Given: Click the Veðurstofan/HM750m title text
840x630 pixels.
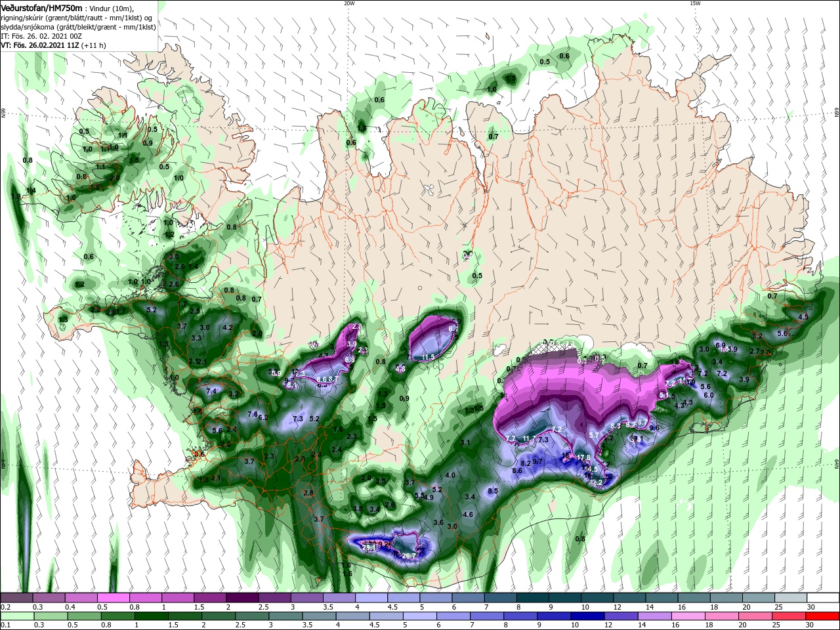Looking at the screenshot, I should click(41, 7).
